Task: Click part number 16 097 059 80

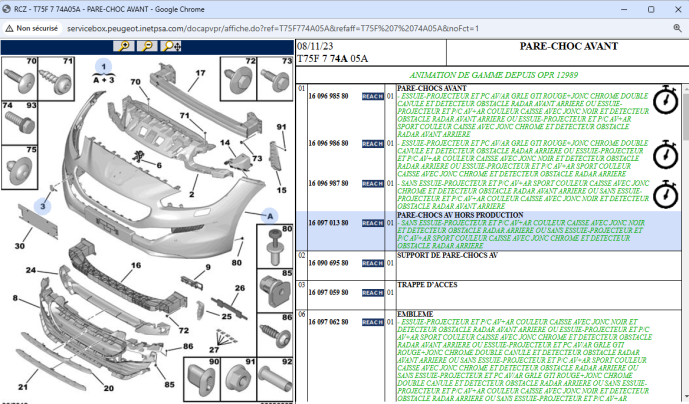Action: [328, 293]
